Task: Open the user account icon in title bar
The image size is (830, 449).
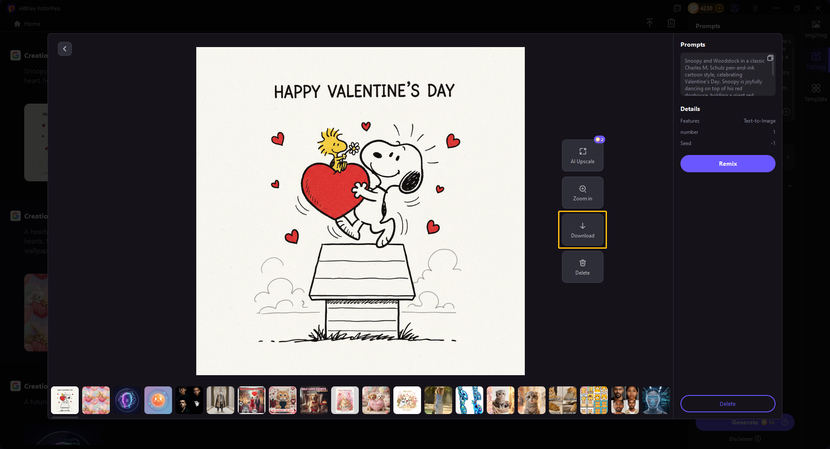Action: 734,8
